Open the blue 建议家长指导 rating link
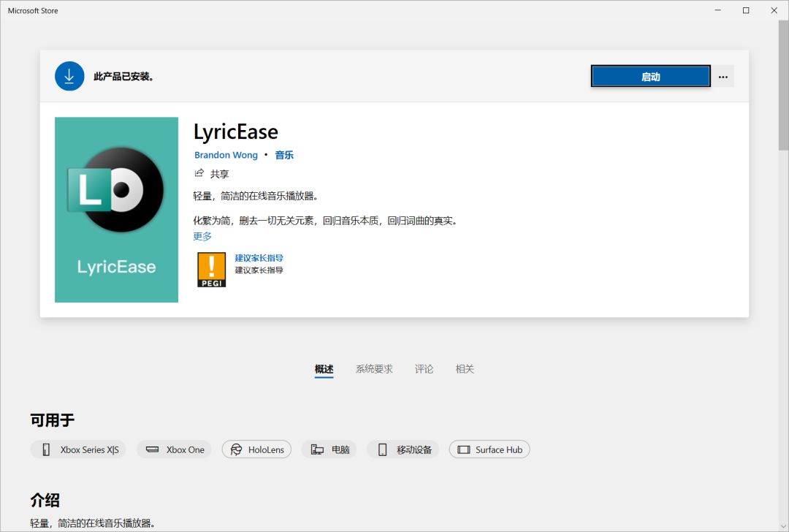 pos(259,258)
